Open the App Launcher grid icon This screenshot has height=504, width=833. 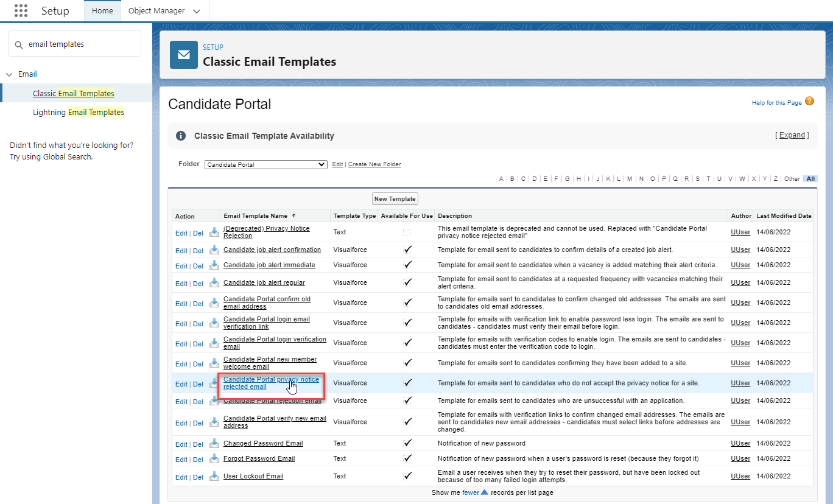[x=21, y=11]
